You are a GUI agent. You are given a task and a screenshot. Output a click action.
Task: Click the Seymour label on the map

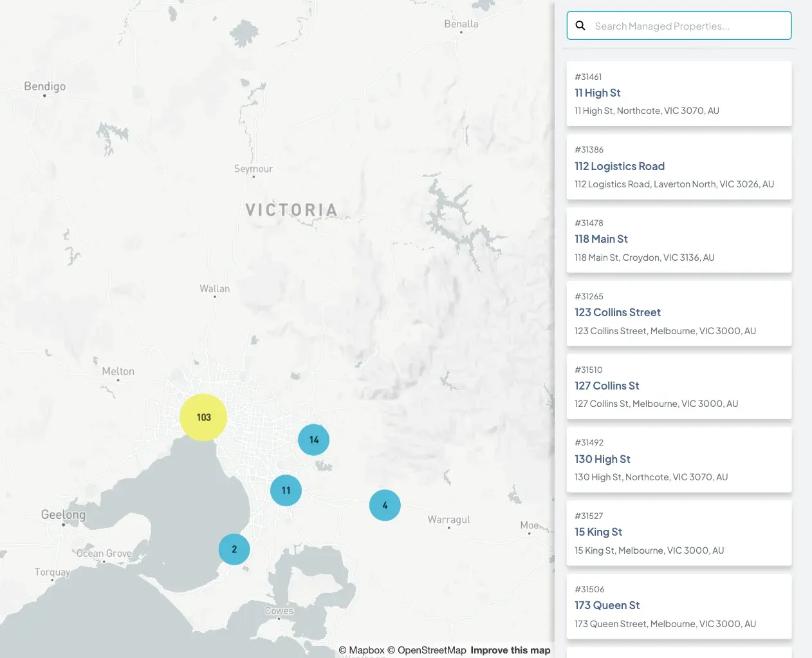254,169
